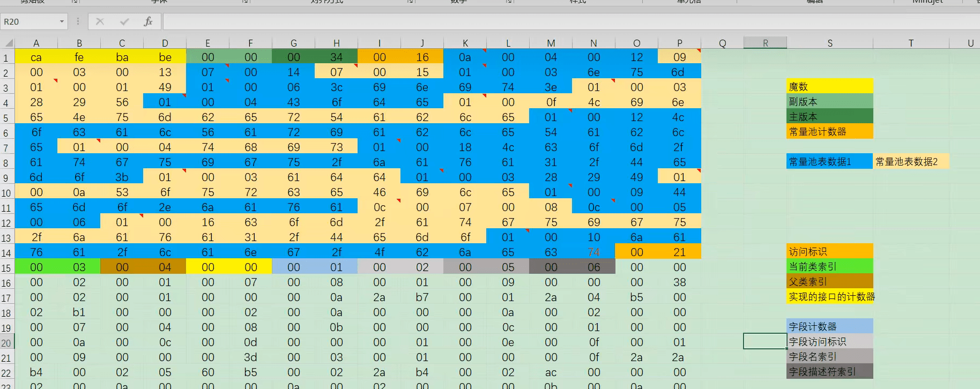Click the orange 访问标识 legend cell

pyautogui.click(x=829, y=251)
